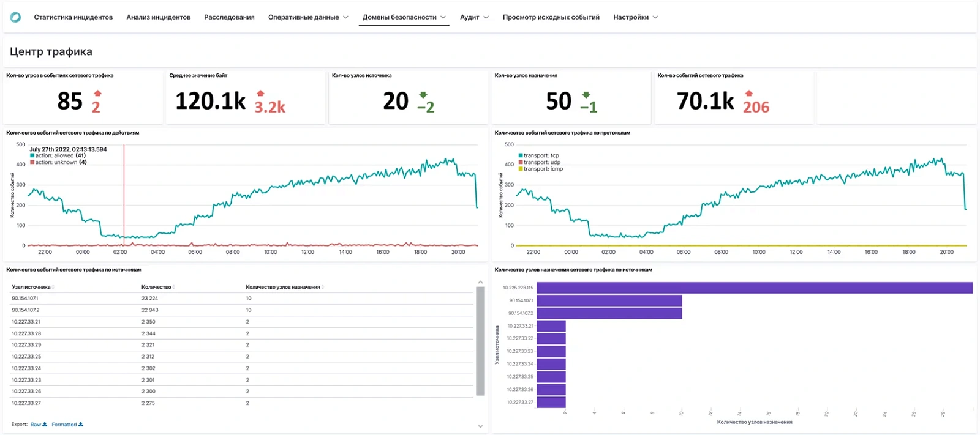Expand Домены безопасности dropdown

pyautogui.click(x=404, y=17)
